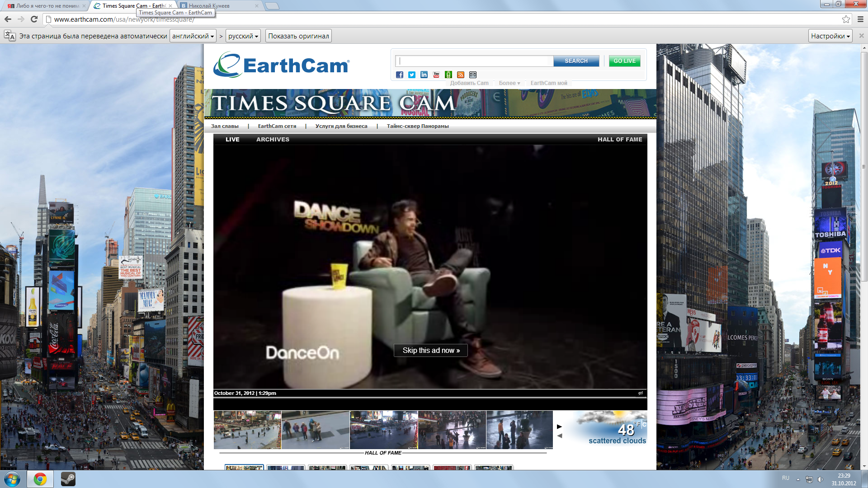868x488 pixels.
Task: Open EarthCam's Facebook page icon
Action: [x=400, y=75]
